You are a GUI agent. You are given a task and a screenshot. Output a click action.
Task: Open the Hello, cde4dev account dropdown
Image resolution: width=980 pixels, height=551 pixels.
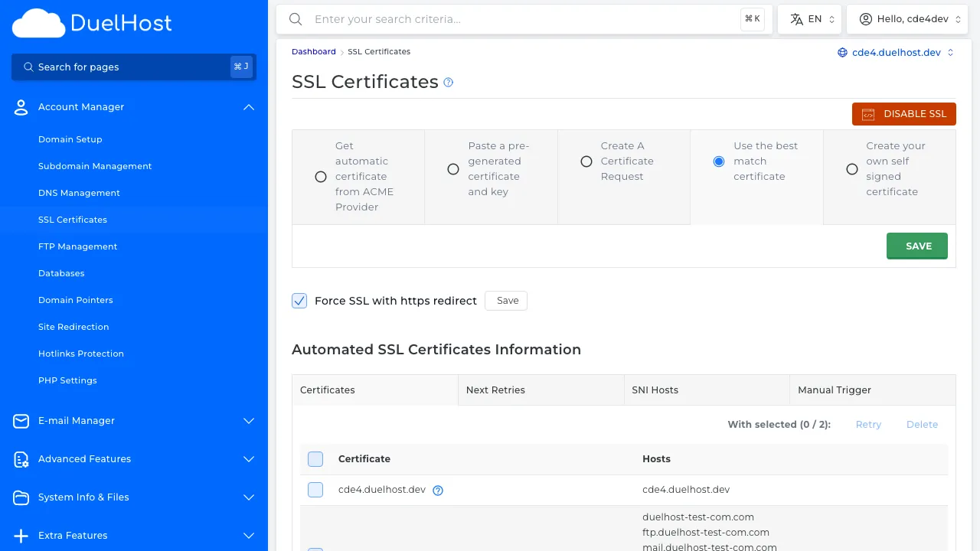907,18
